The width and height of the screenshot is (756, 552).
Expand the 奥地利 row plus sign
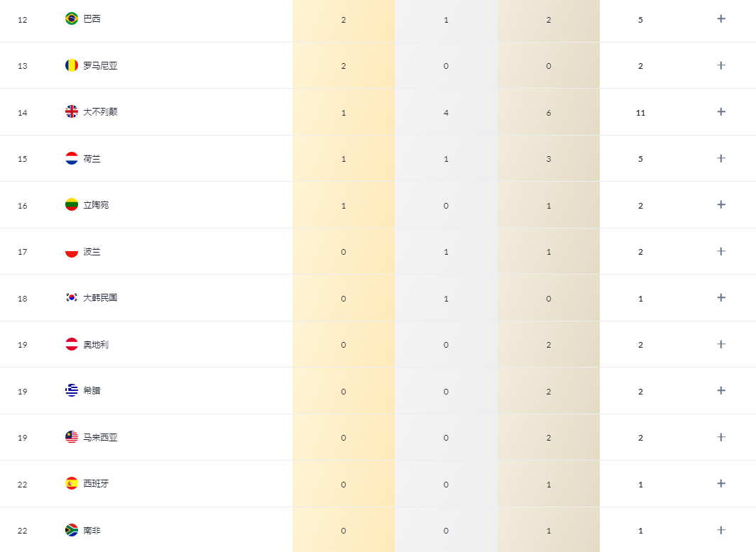(x=721, y=344)
